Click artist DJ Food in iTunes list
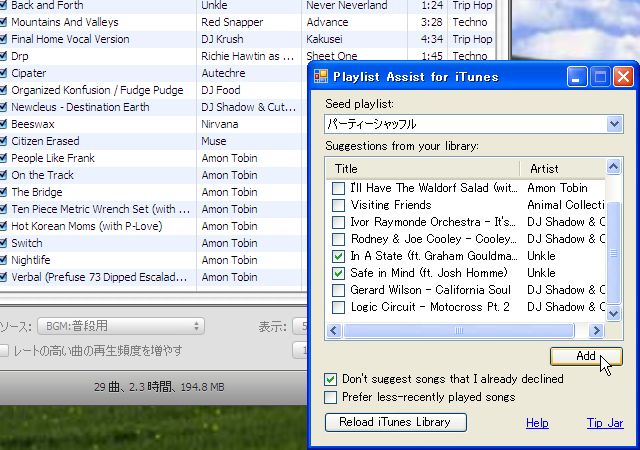This screenshot has height=450, width=640. pyautogui.click(x=221, y=90)
